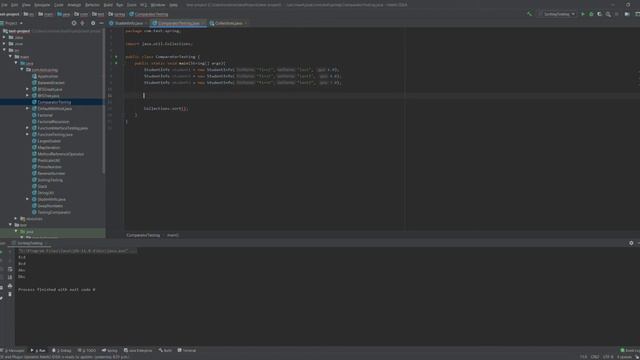640x360 pixels.
Task: Collapse the main folder arrow
Action: [10, 57]
